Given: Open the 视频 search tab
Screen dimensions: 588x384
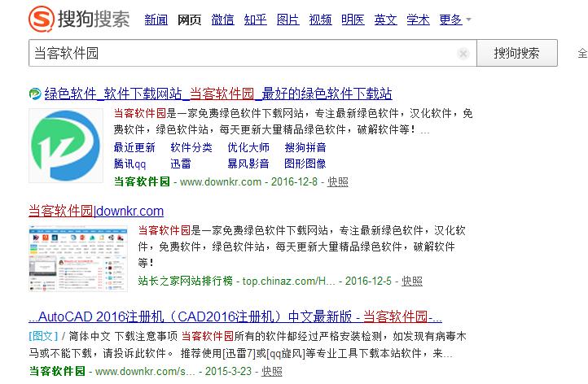Looking at the screenshot, I should (320, 20).
